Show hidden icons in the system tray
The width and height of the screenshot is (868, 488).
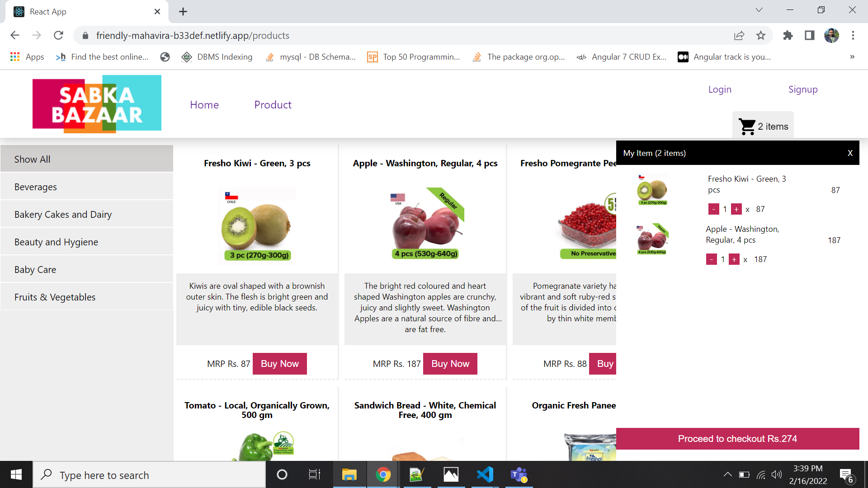point(728,474)
